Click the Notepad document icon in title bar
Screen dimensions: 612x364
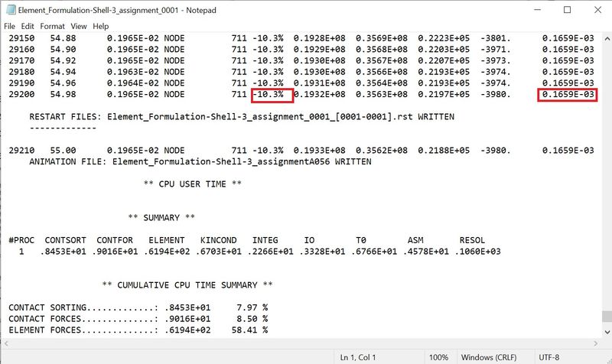click(x=10, y=10)
